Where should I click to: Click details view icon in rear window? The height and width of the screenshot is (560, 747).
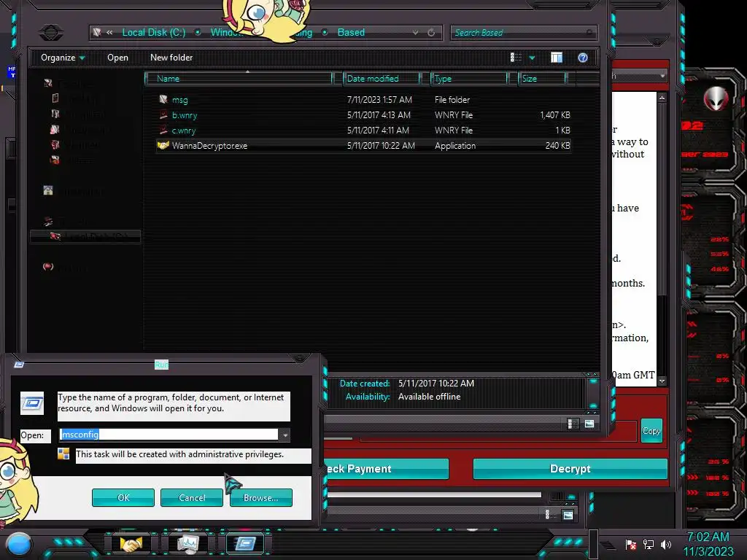click(547, 515)
